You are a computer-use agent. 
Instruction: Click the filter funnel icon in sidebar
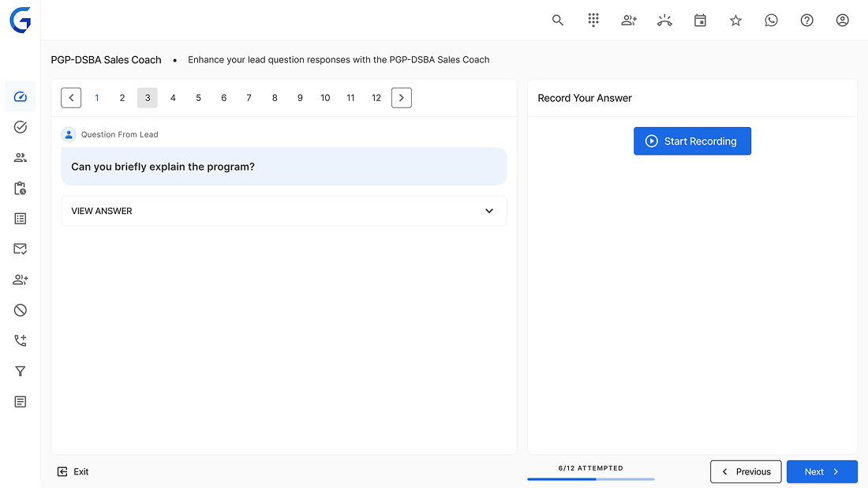pos(21,371)
